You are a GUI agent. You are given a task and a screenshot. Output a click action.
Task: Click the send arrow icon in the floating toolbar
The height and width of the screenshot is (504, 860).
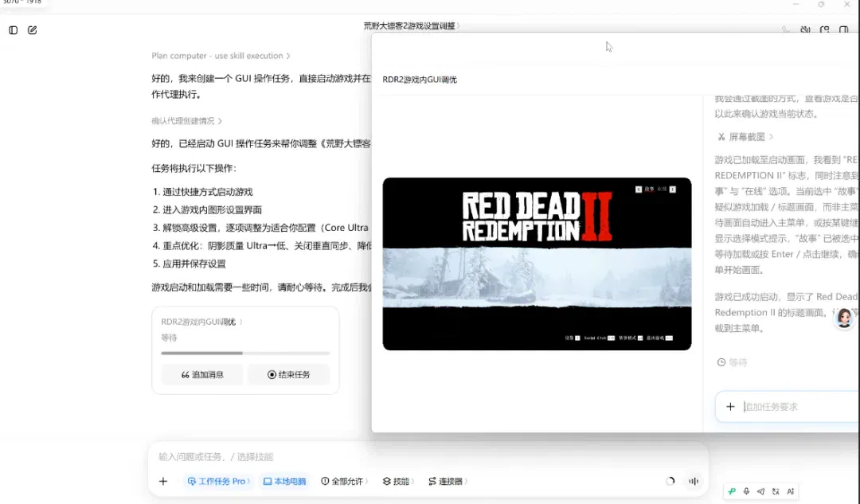coord(760,491)
